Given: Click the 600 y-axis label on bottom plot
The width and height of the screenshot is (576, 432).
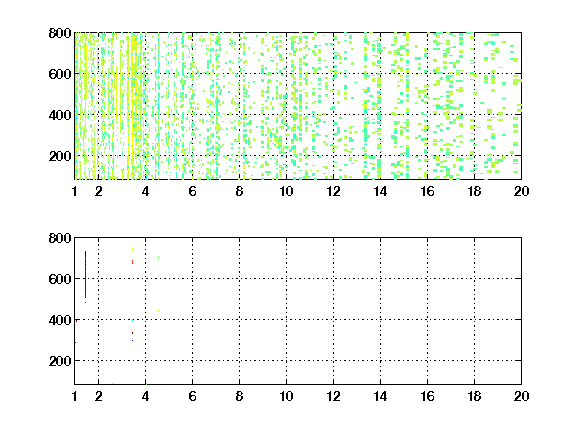Looking at the screenshot, I should (60, 279).
